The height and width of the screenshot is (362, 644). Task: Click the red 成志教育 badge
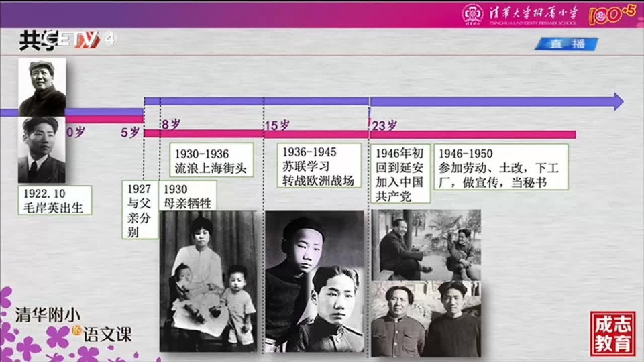pos(612,333)
